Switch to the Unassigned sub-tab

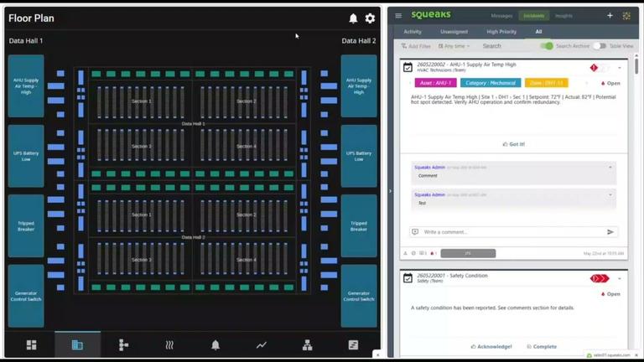pos(454,32)
